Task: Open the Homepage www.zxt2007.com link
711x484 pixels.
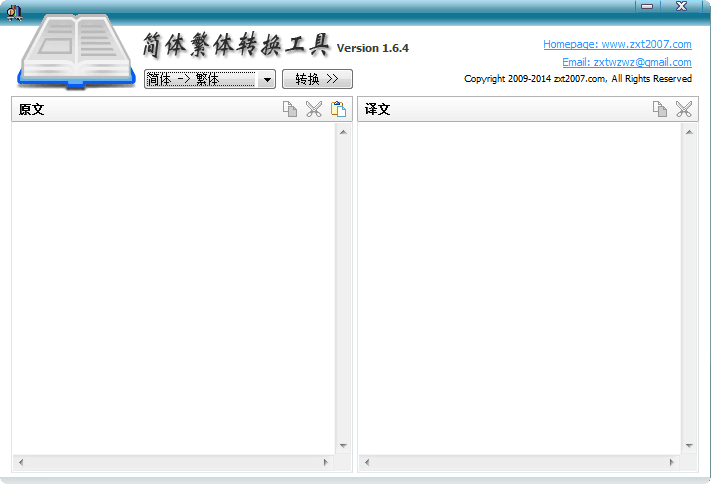Action: pyautogui.click(x=617, y=44)
